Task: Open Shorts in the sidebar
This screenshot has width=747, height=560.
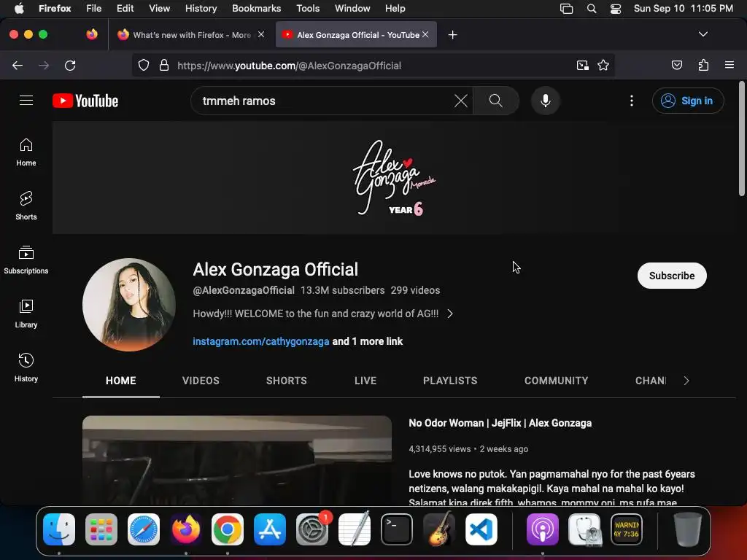Action: [26, 206]
